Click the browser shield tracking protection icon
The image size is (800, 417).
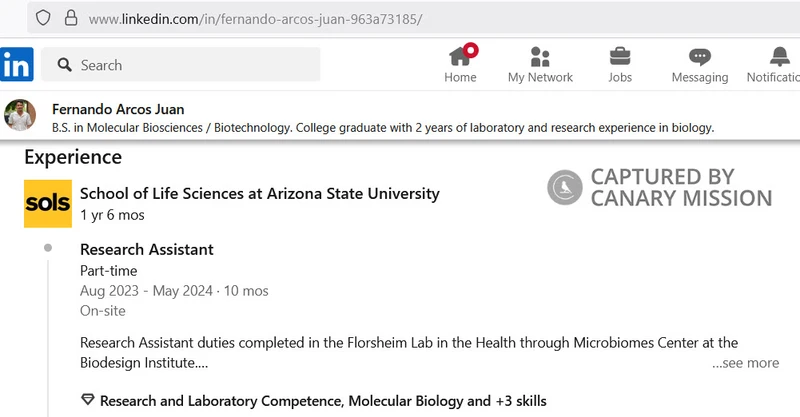pyautogui.click(x=43, y=18)
